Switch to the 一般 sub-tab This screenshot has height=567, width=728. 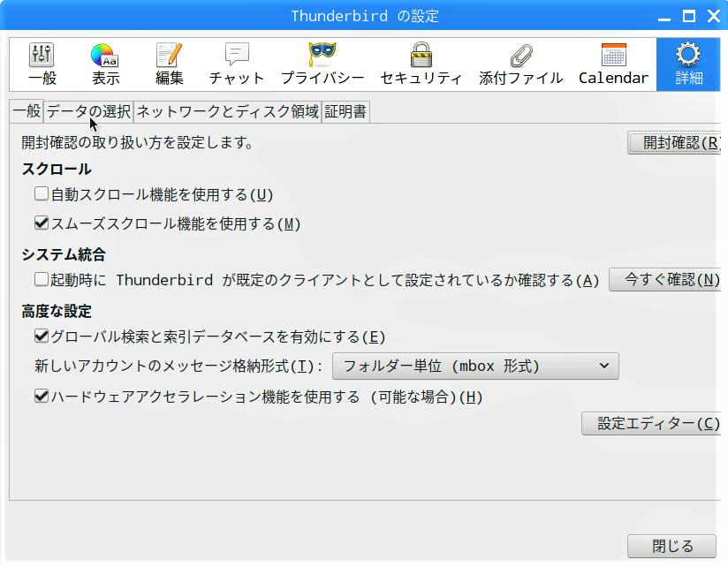(x=27, y=111)
